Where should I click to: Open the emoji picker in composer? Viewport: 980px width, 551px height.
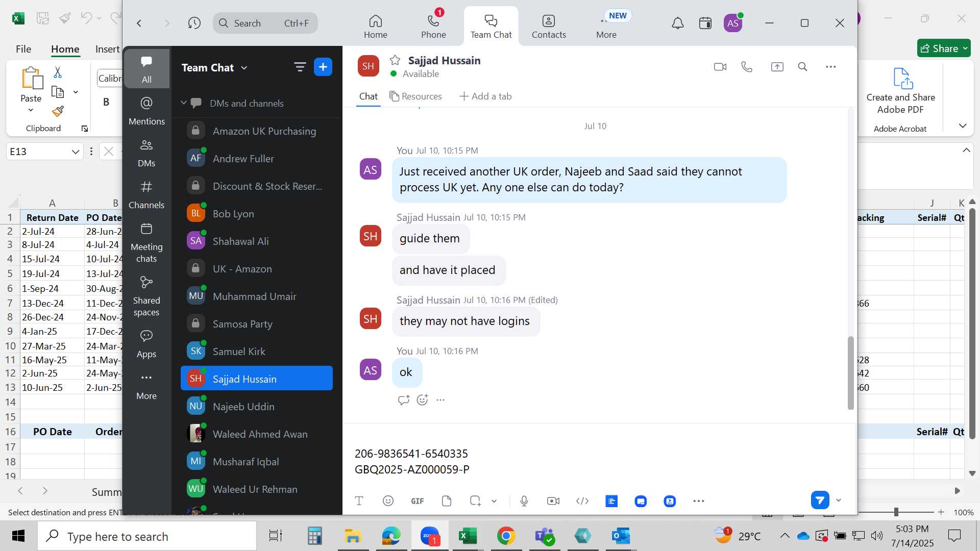tap(388, 501)
